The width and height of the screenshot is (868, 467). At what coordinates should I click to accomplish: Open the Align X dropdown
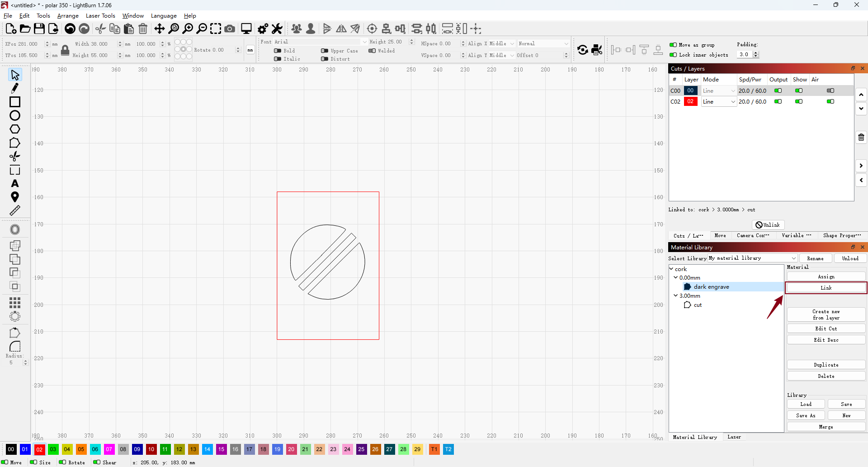(501, 43)
